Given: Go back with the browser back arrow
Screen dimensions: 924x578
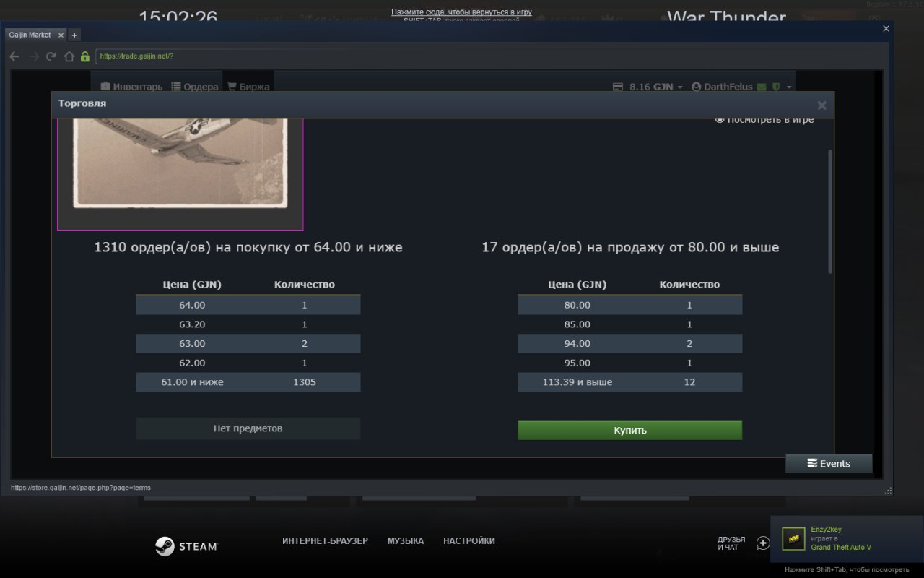Looking at the screenshot, I should point(14,56).
